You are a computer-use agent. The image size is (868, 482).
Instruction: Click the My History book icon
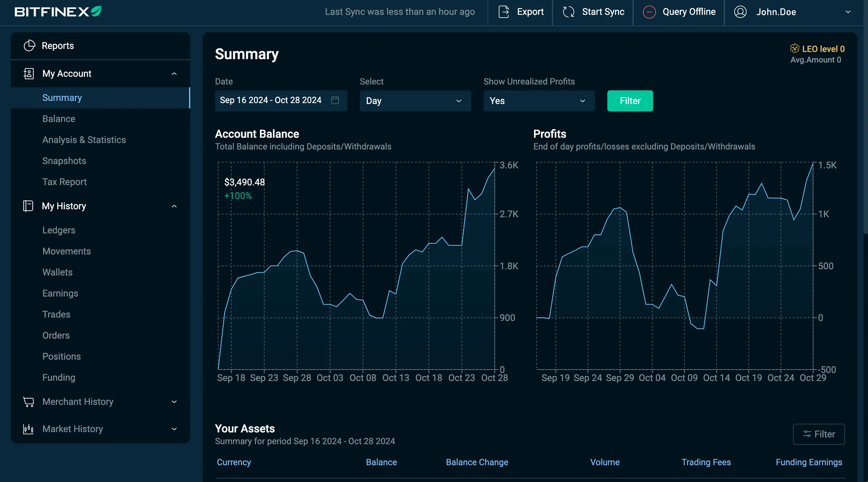pyautogui.click(x=28, y=206)
